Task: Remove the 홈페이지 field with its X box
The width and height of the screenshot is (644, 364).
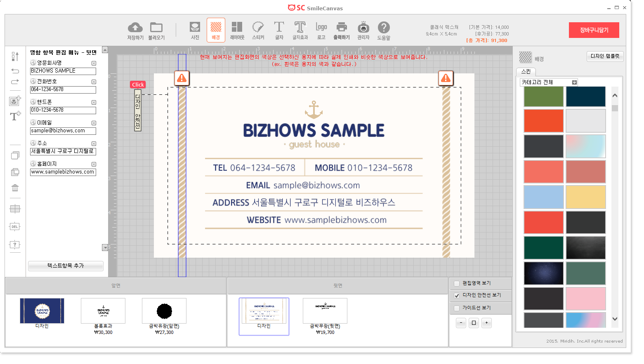Action: pyautogui.click(x=94, y=164)
